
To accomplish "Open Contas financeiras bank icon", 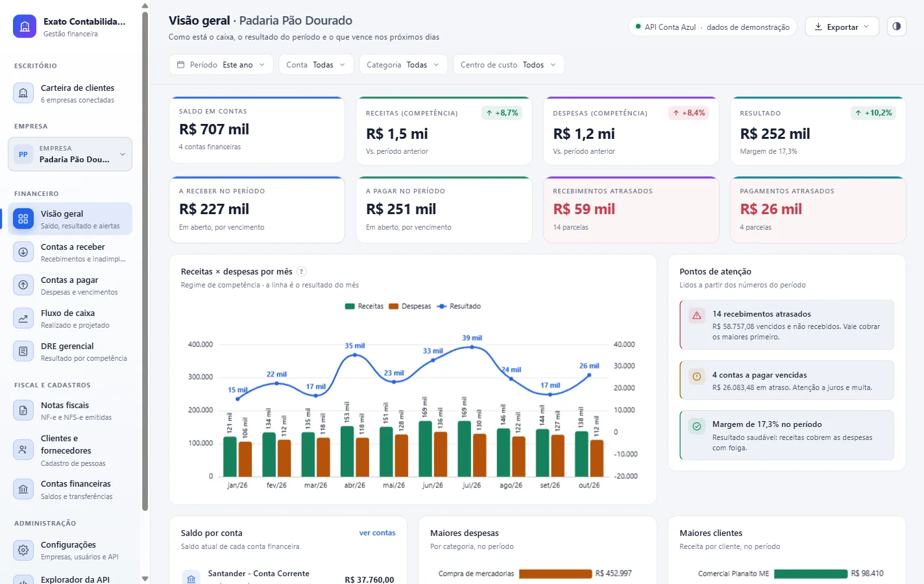I will 23,489.
